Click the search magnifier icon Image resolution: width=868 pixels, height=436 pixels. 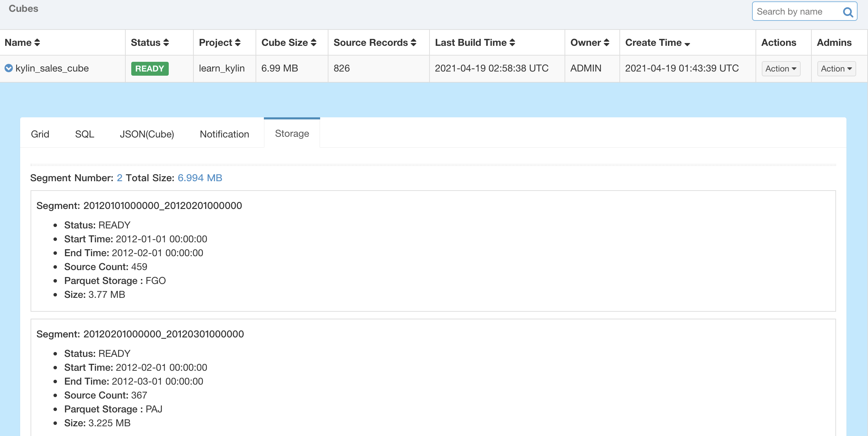click(x=848, y=12)
